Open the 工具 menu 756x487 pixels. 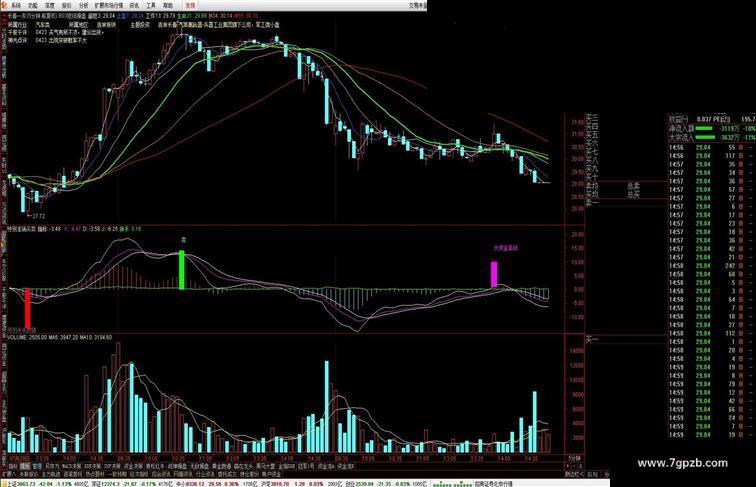(x=151, y=5)
